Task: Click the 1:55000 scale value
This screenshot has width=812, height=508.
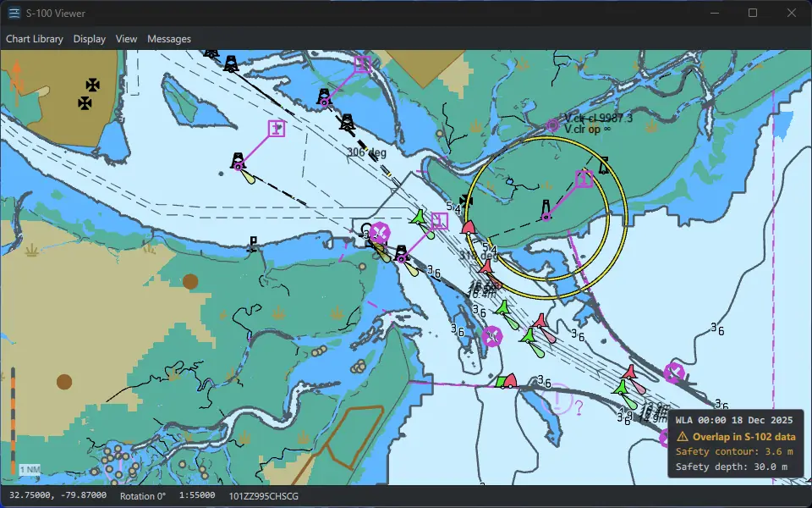Action: click(197, 495)
